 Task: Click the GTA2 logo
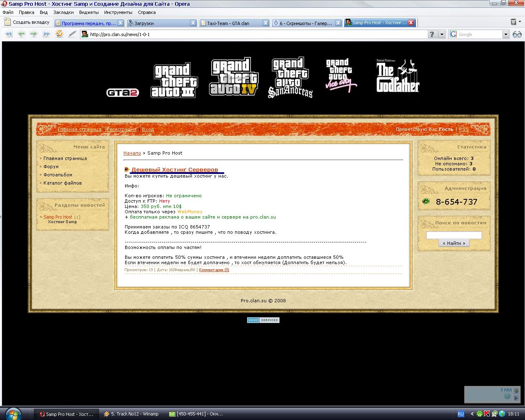123,93
